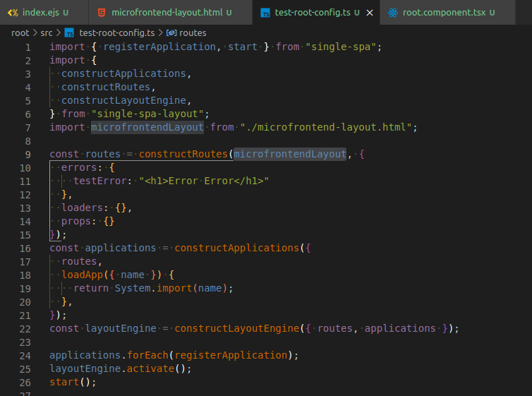Click the EJS file icon on index.ejs tab
The width and height of the screenshot is (532, 396).
pos(13,13)
